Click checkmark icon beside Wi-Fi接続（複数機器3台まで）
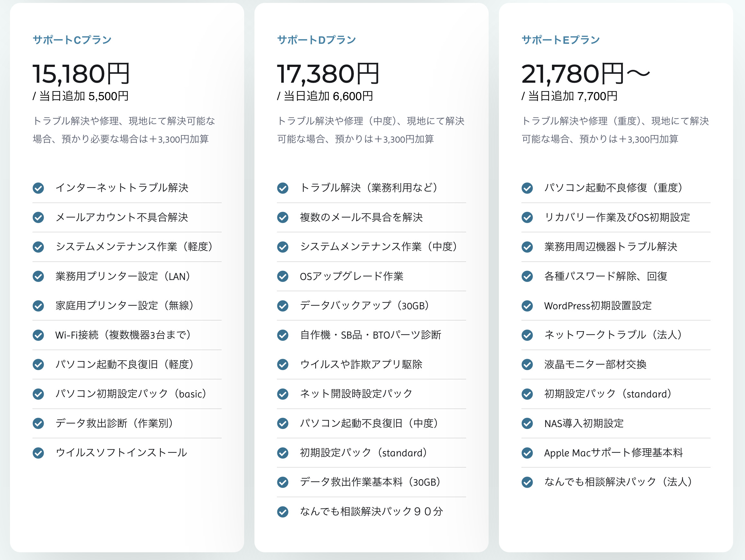Image resolution: width=745 pixels, height=560 pixels. 38,335
